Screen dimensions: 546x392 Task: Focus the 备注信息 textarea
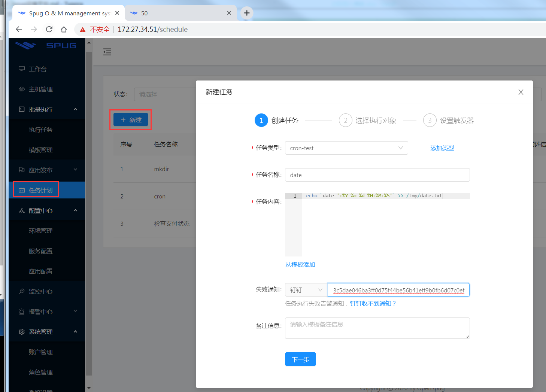[x=377, y=328]
